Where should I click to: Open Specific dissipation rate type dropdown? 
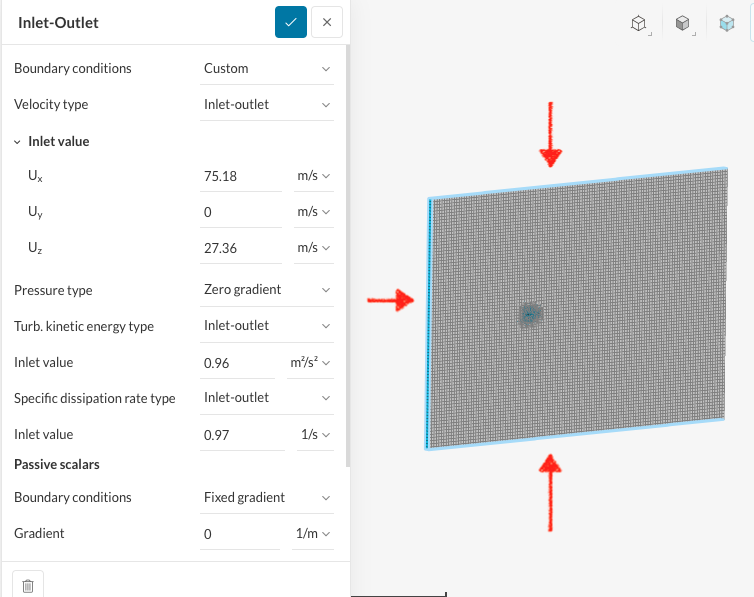[x=266, y=398]
